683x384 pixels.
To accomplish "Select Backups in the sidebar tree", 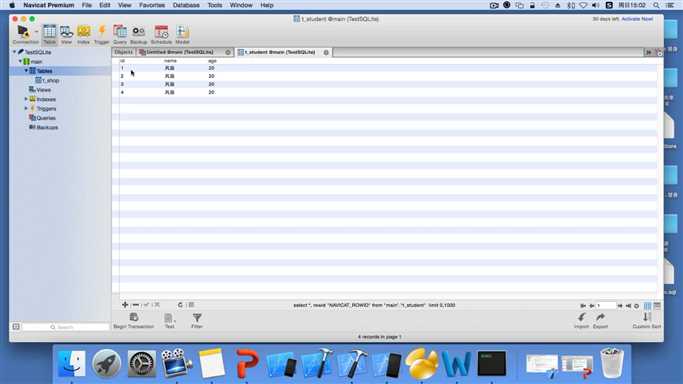I will pyautogui.click(x=43, y=128).
